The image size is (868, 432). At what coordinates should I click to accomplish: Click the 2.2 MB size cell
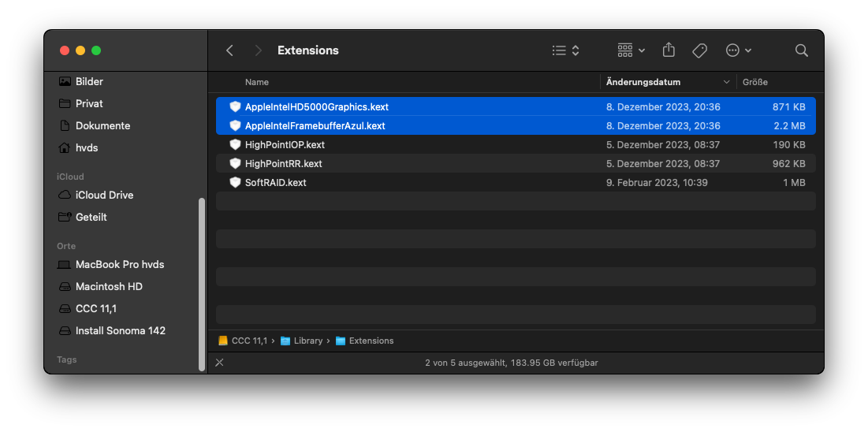[x=789, y=125]
